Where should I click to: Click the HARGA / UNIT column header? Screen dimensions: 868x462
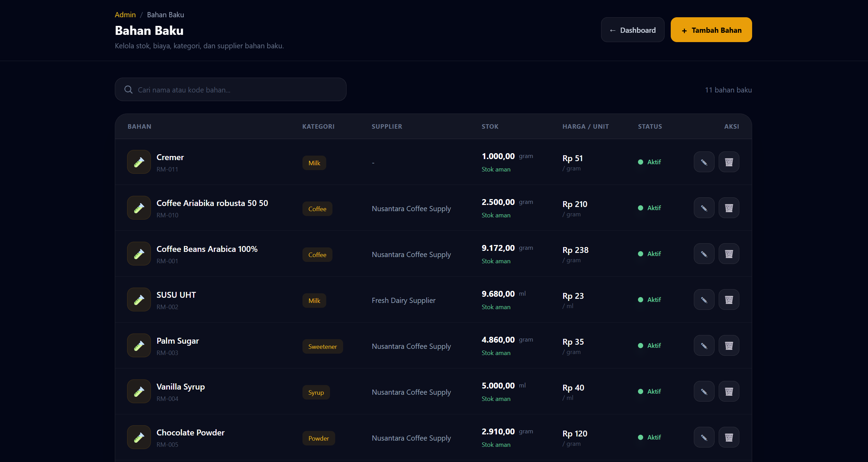[x=586, y=126]
